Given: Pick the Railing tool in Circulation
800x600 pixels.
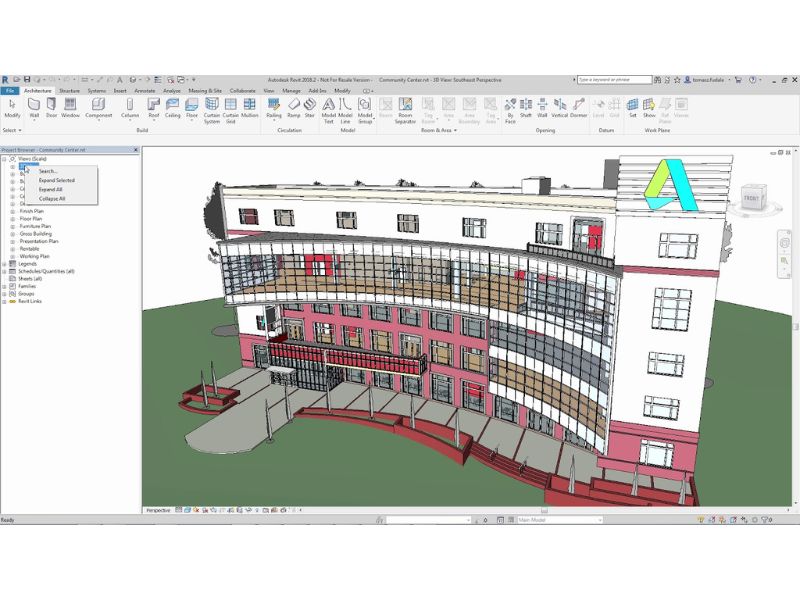Looking at the screenshot, I should pyautogui.click(x=274, y=106).
